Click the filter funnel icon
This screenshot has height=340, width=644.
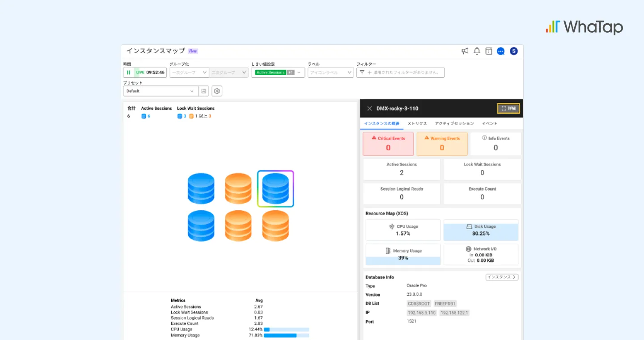tap(362, 72)
